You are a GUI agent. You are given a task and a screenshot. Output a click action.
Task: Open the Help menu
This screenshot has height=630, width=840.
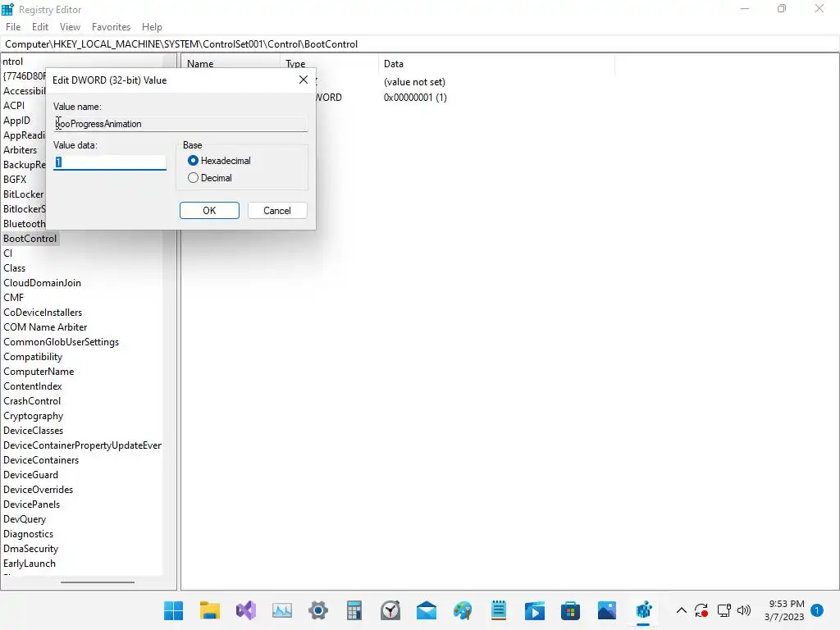(152, 27)
